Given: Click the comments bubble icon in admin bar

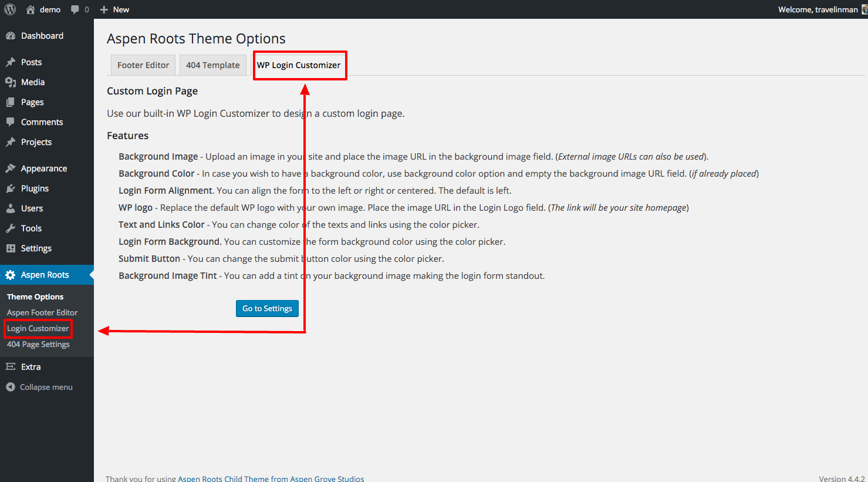Looking at the screenshot, I should (x=75, y=9).
